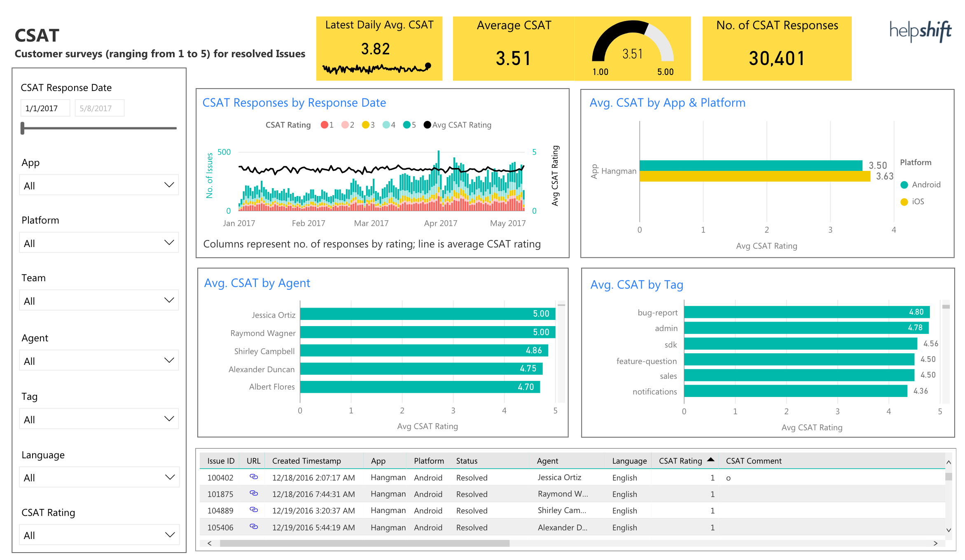Open the Tag filter dropdown
Image resolution: width=965 pixels, height=560 pixels.
[x=99, y=419]
